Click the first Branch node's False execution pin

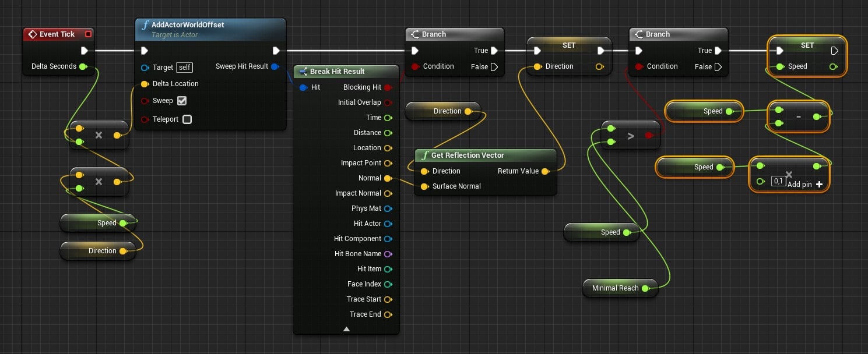click(494, 67)
